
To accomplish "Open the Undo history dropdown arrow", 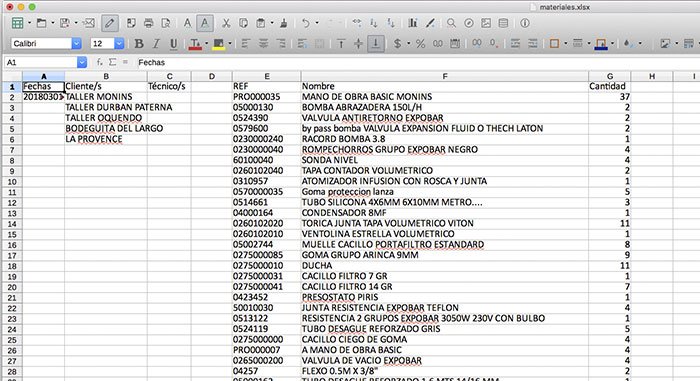I will tap(317, 23).
